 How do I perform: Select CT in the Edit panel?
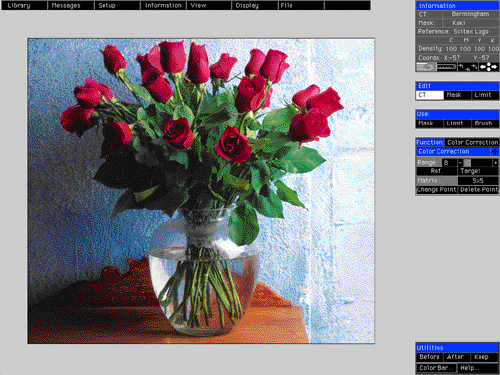click(x=430, y=95)
